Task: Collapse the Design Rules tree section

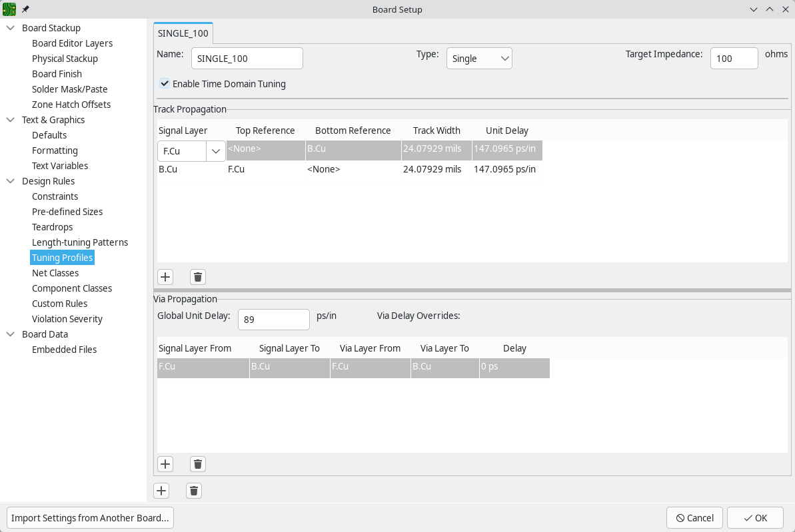Action: pos(11,181)
